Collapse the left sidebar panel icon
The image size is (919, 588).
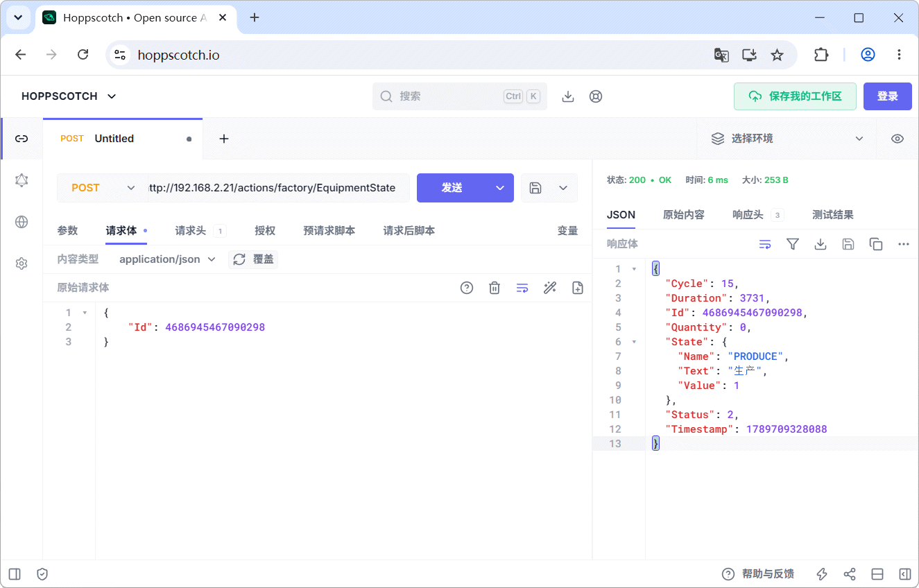click(x=15, y=574)
